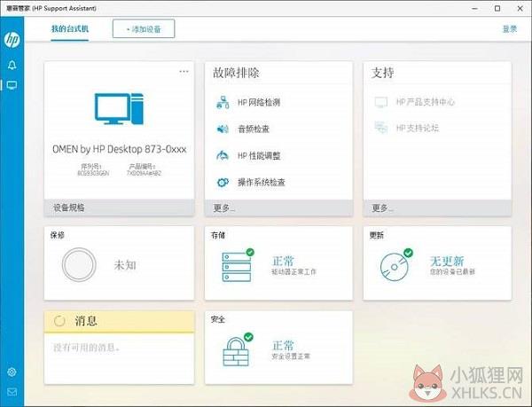Open notifications bell in sidebar
This screenshot has height=407, width=532.
coord(12,65)
